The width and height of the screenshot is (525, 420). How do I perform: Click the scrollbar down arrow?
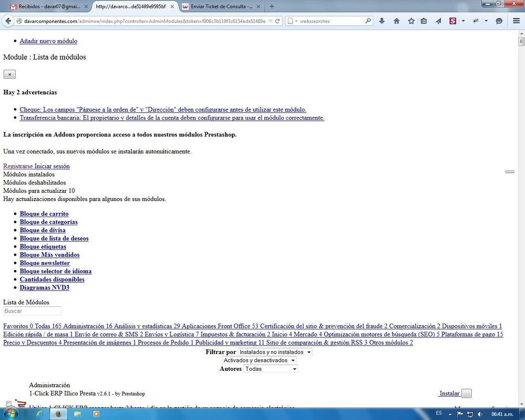pyautogui.click(x=521, y=405)
